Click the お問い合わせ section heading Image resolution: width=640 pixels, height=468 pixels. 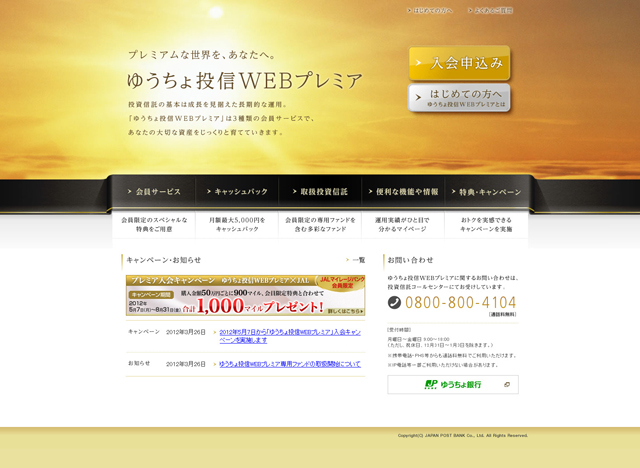[410, 260]
